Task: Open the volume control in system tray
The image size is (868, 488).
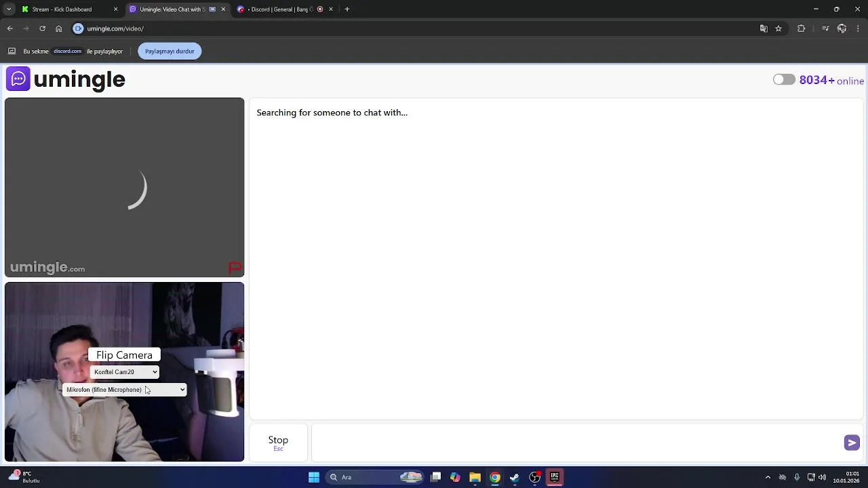Action: 823,477
